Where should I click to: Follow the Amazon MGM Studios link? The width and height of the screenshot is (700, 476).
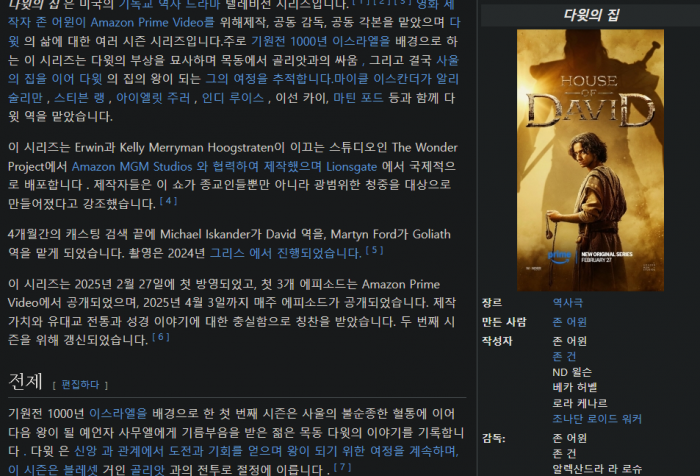[x=132, y=167]
